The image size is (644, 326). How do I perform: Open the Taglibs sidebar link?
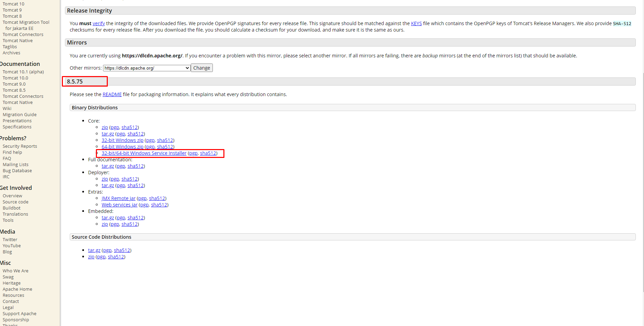(10, 47)
